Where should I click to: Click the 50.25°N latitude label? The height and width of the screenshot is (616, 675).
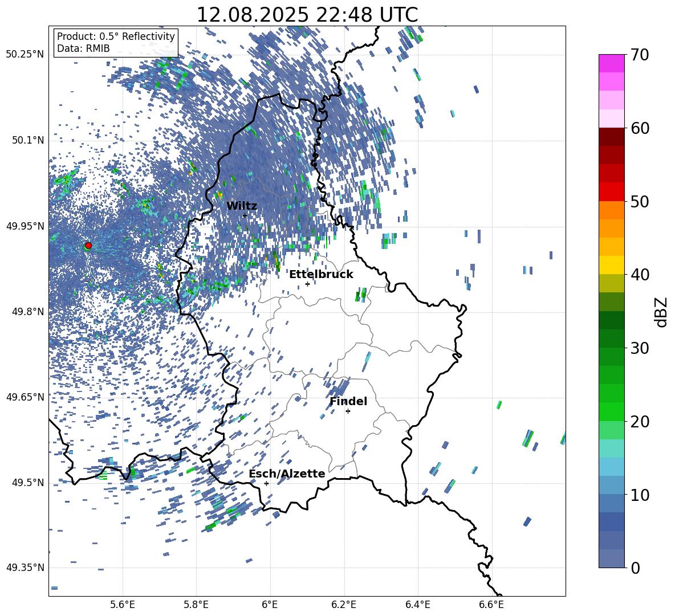[x=25, y=55]
